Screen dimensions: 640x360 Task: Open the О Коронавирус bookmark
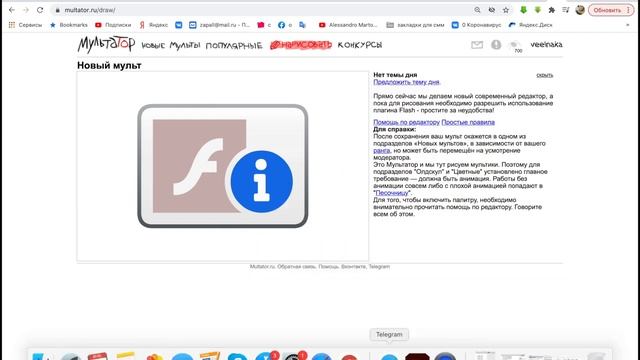[476, 25]
